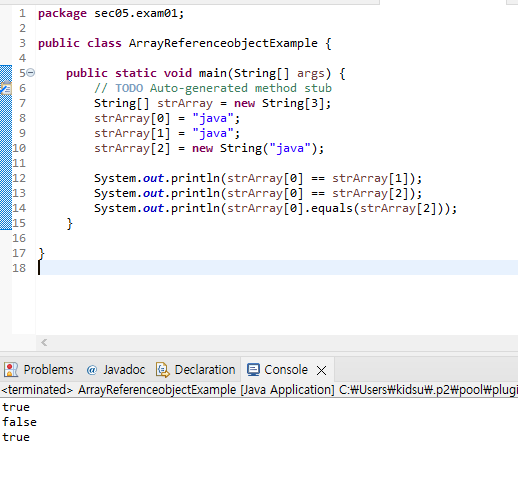
Task: Click the Console monitor icon
Action: (x=253, y=370)
